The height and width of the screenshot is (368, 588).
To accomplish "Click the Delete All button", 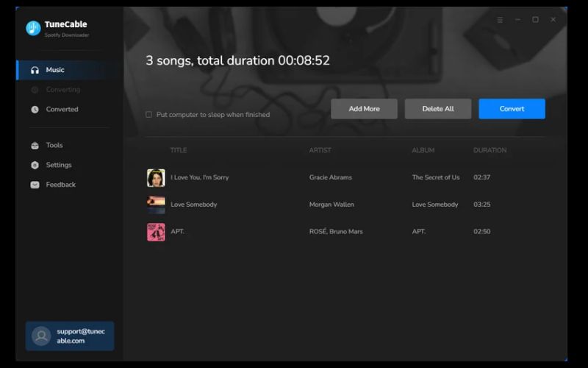I will (x=437, y=109).
